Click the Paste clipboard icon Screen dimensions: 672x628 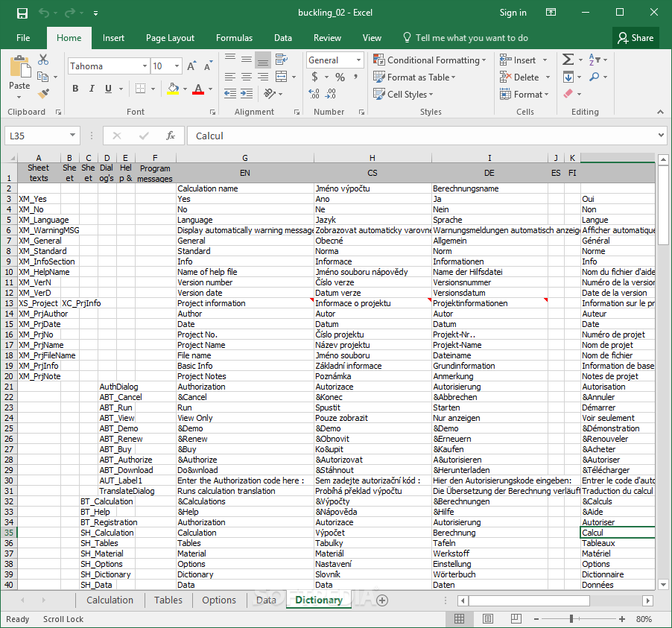click(x=19, y=67)
